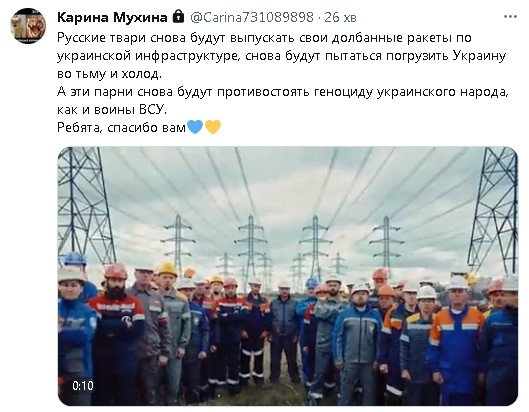529x412 pixels.
Task: Open the @Carina731089898 handle link
Action: point(252,18)
